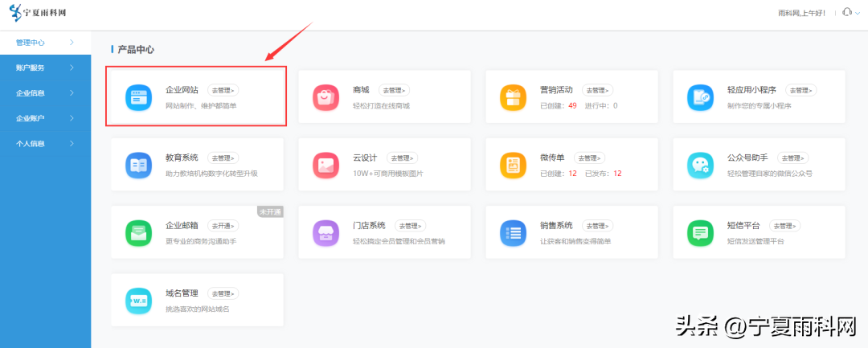Screen dimensions: 868x348
Task: Click the customer service headset icon
Action: click(845, 12)
